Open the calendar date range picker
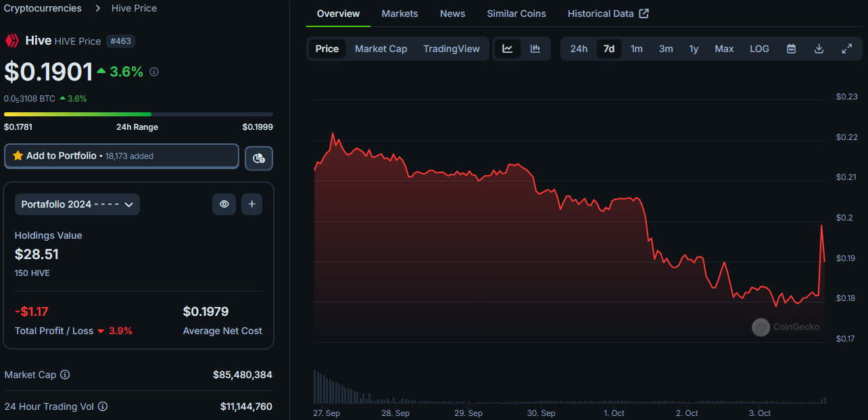This screenshot has width=868, height=420. point(791,49)
